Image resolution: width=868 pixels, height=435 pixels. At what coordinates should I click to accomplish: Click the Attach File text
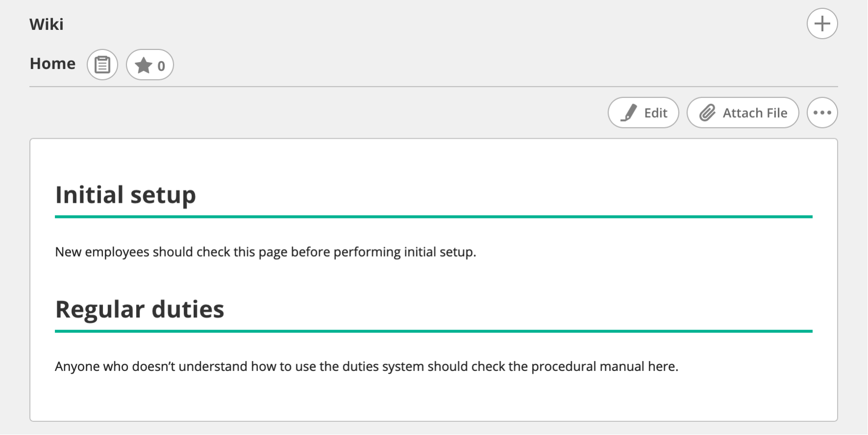tap(755, 113)
